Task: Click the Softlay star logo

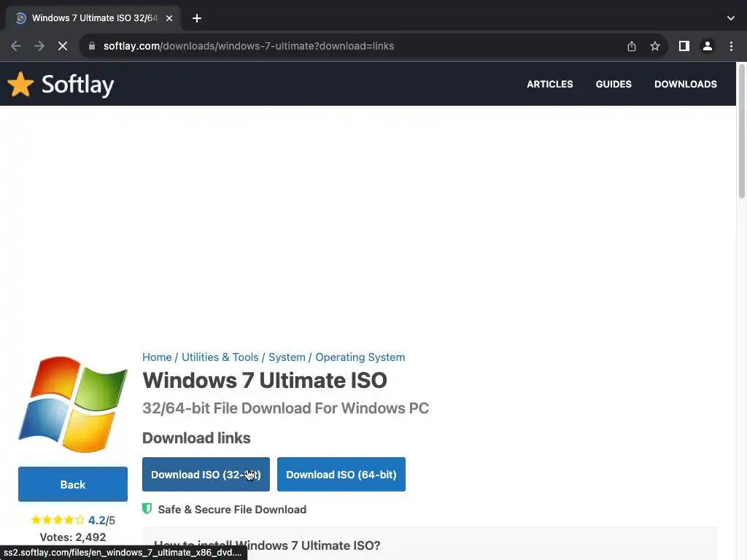Action: click(x=20, y=85)
